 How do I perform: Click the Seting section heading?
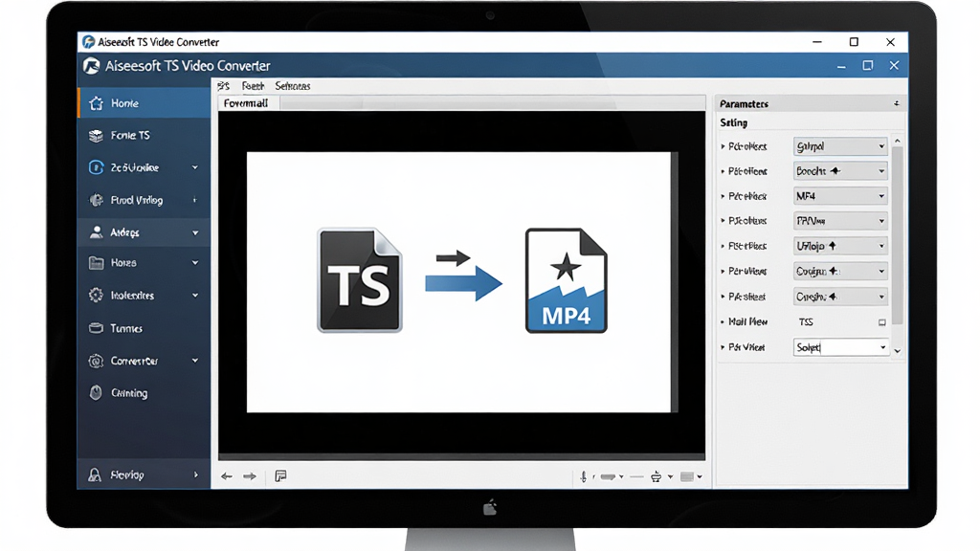coord(733,123)
